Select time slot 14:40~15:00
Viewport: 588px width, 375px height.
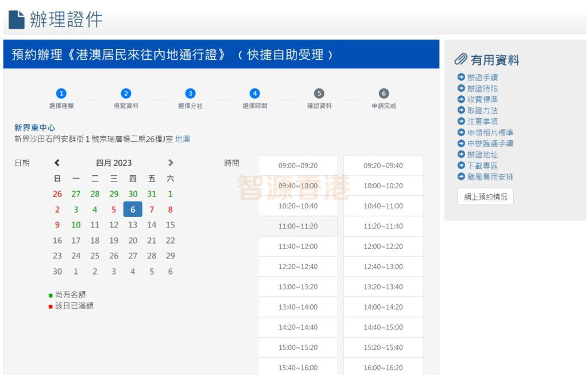tap(383, 327)
